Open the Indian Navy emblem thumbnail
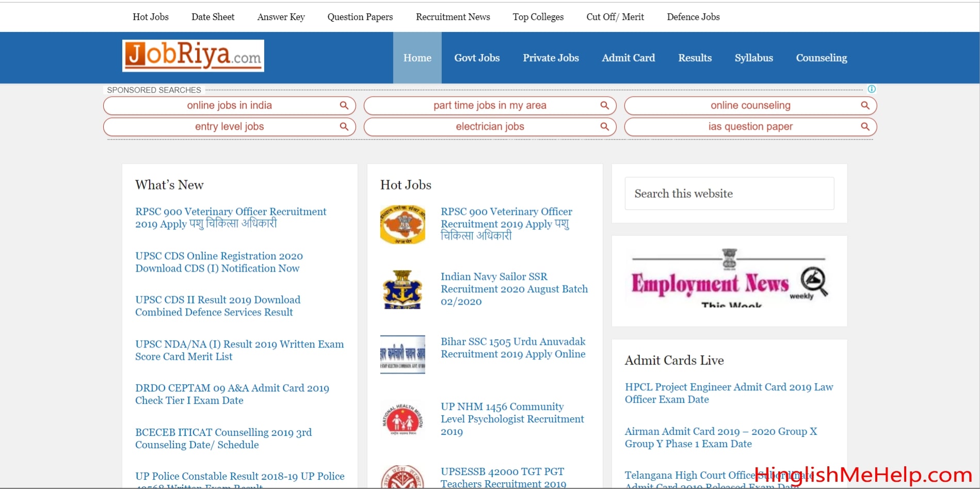Image resolution: width=980 pixels, height=489 pixels. click(x=403, y=290)
